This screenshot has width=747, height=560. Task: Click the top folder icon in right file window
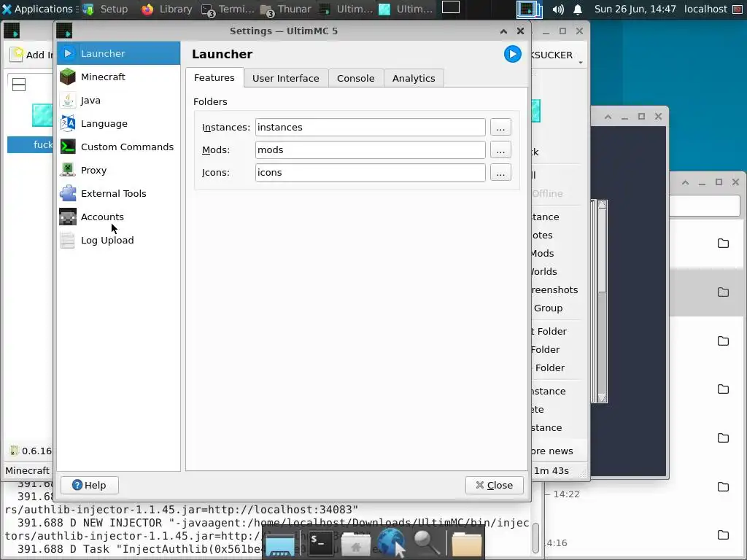point(723,244)
